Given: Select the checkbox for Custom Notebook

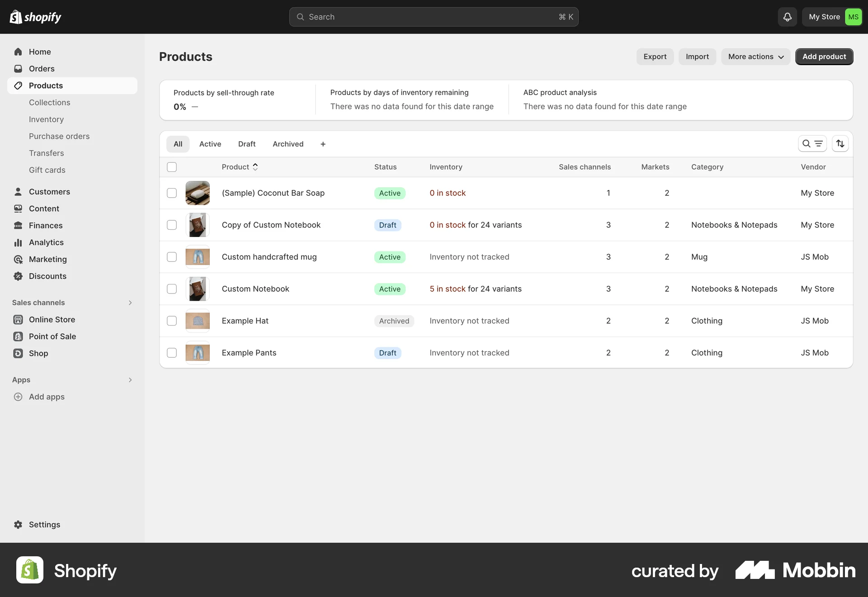Looking at the screenshot, I should click(172, 289).
